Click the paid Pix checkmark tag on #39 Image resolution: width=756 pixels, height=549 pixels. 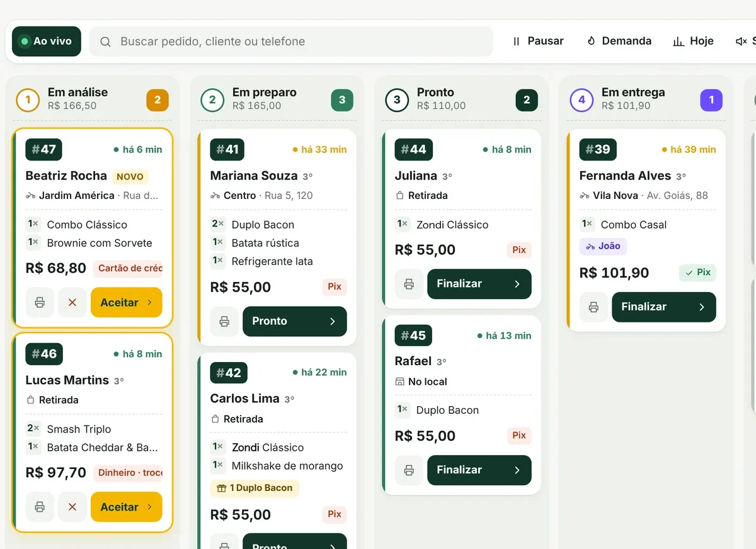(x=697, y=273)
